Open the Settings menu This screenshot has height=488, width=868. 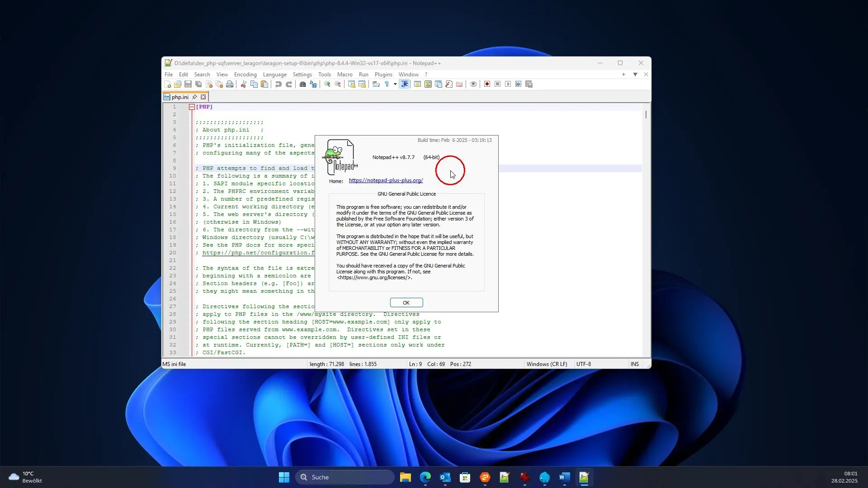point(302,75)
